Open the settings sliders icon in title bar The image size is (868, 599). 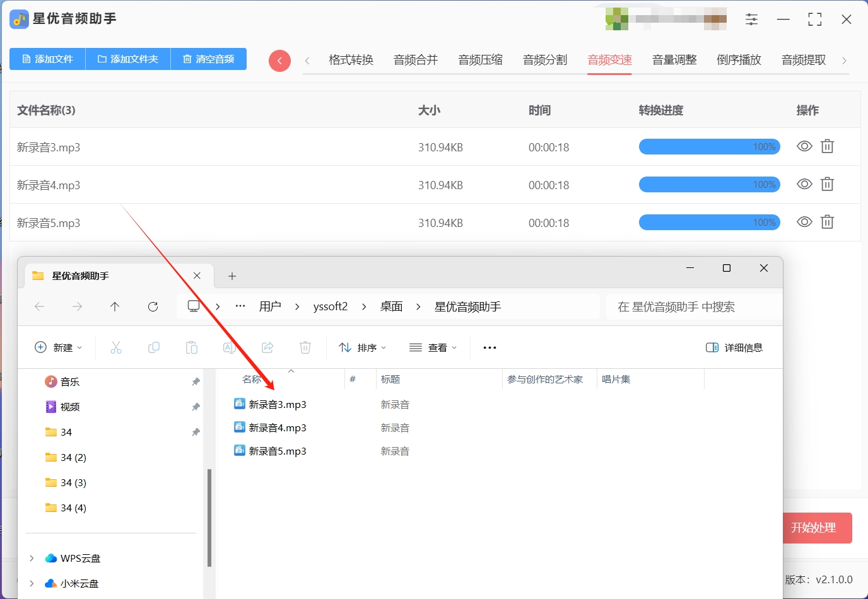point(751,20)
